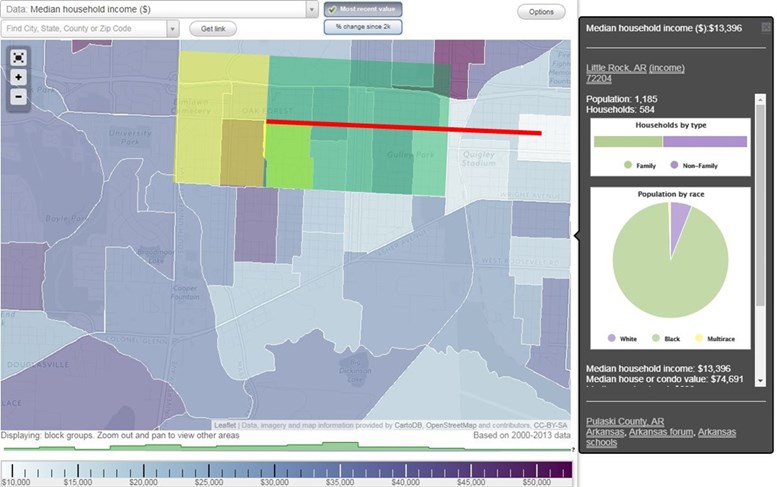Viewport: 777px width, 487px height.
Task: Close the dark info panel
Action: point(765,28)
